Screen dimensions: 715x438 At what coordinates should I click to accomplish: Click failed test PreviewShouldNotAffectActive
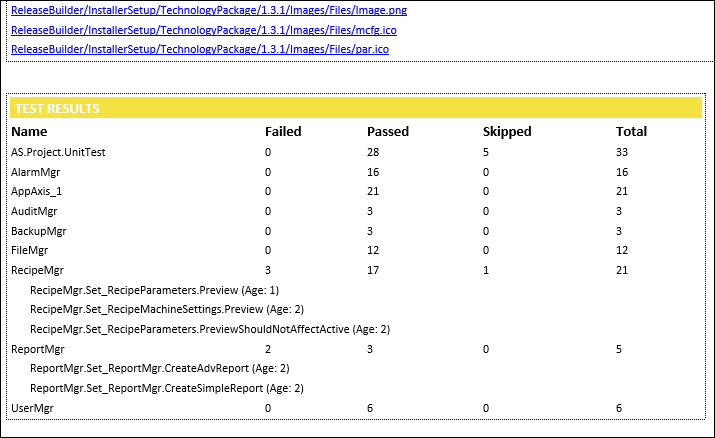pyautogui.click(x=210, y=328)
